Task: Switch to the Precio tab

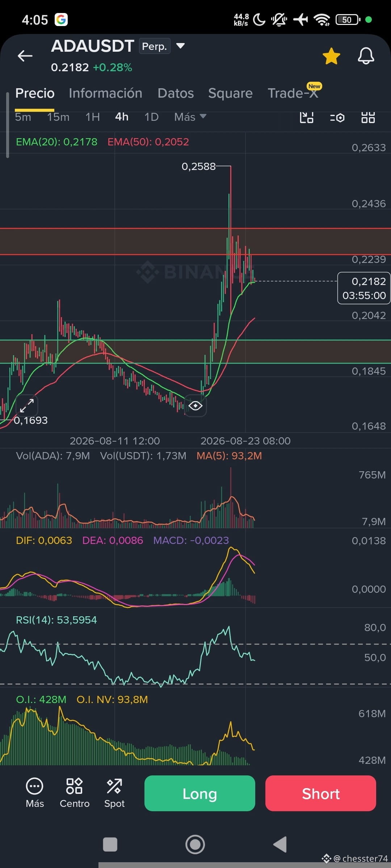Action: tap(35, 93)
